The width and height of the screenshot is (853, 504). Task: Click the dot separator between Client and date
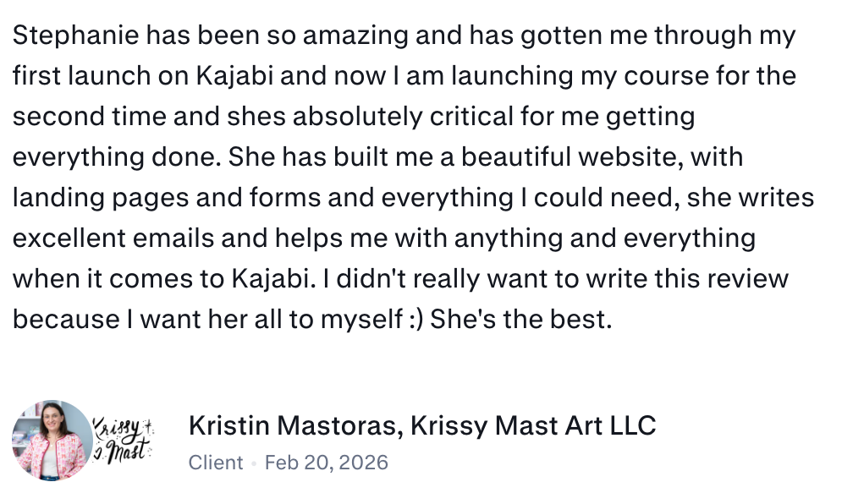pyautogui.click(x=254, y=463)
